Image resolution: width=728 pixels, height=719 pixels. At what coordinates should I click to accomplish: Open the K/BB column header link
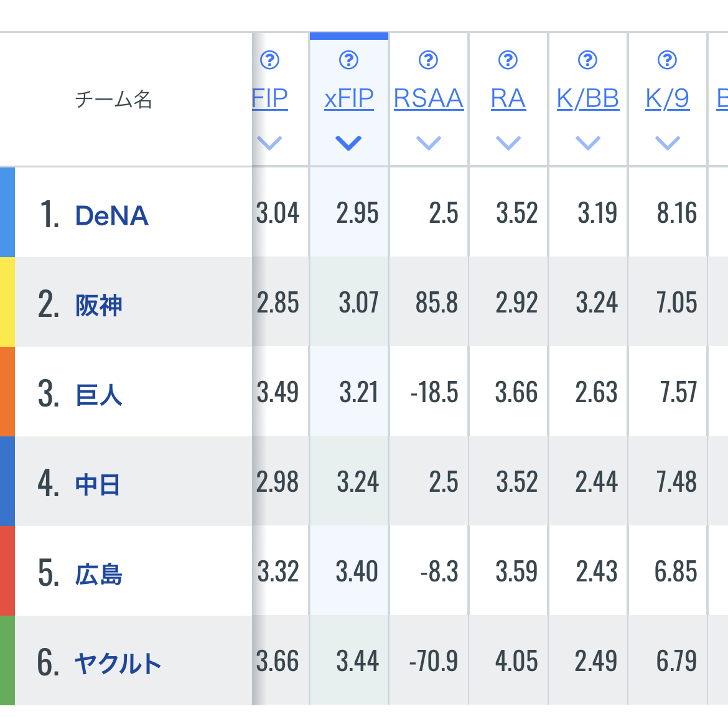point(587,99)
